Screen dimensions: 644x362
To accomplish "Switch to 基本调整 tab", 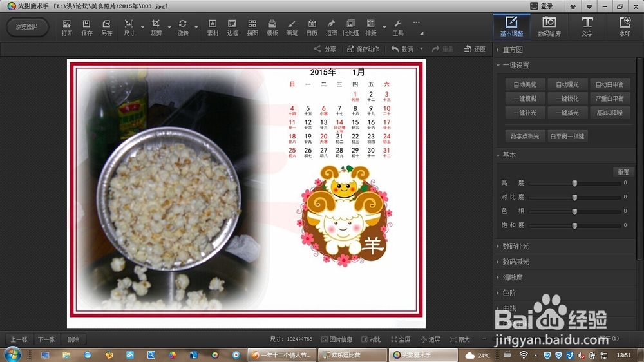I will tap(511, 26).
